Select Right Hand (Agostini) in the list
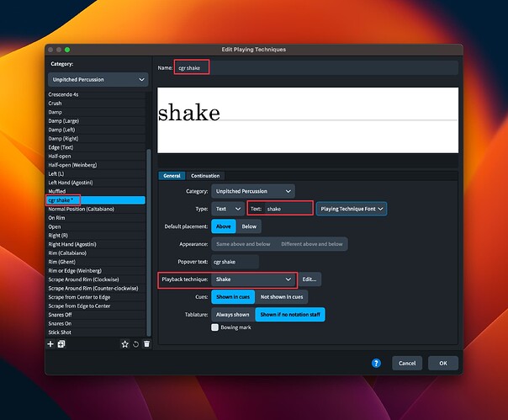 point(96,244)
